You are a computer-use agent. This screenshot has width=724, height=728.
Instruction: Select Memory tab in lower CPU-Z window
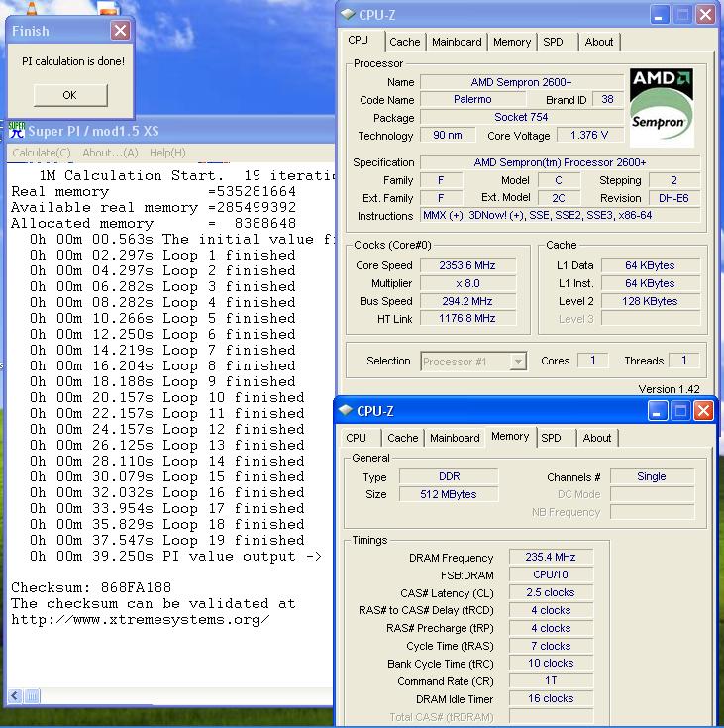point(510,437)
